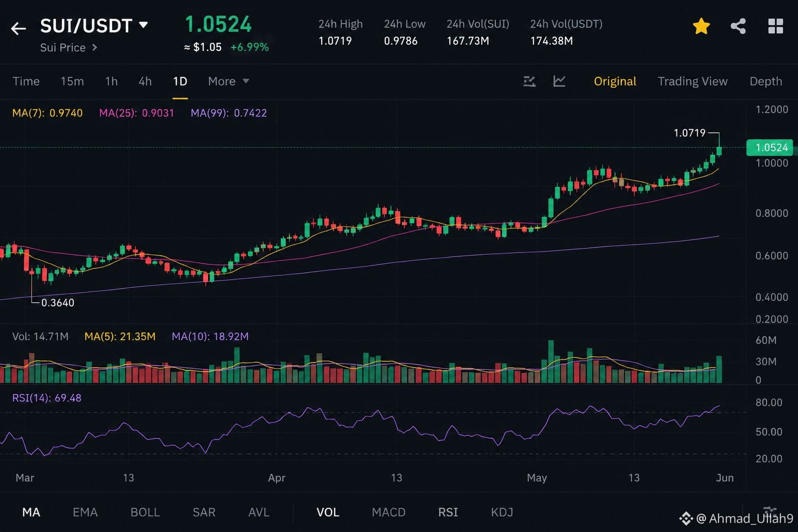Toggle the KDJ sub-indicator
Viewport: 798px width, 532px height.
coord(502,512)
